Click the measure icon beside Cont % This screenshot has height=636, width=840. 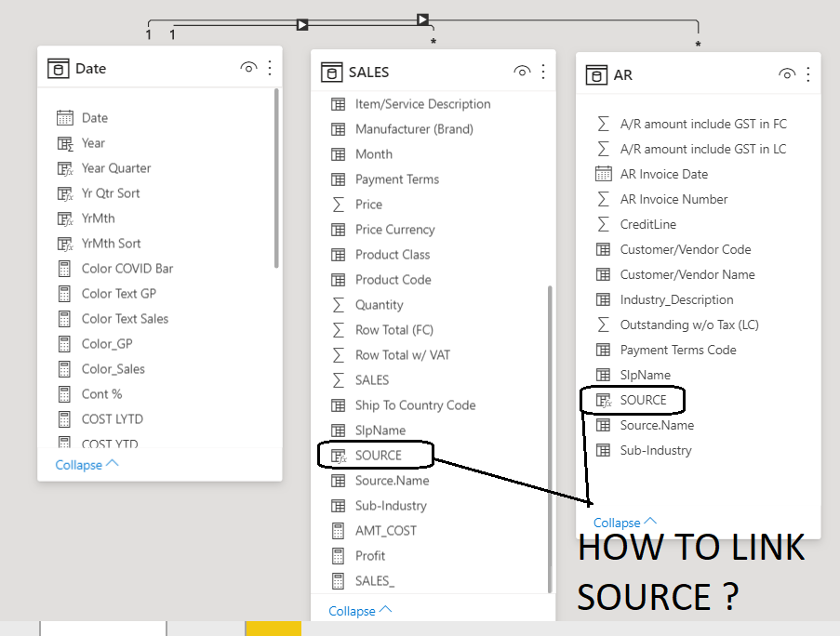point(64,394)
